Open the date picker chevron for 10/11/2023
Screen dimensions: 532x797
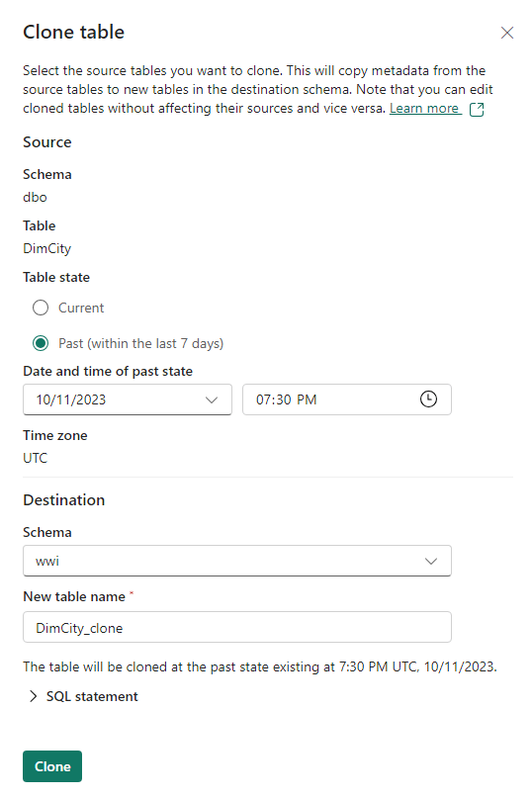(212, 400)
